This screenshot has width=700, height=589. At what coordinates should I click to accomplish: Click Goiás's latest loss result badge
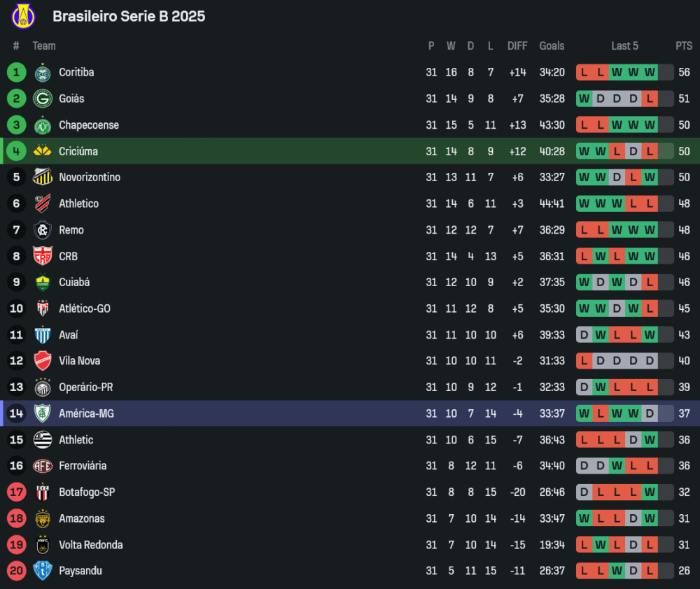coord(650,99)
